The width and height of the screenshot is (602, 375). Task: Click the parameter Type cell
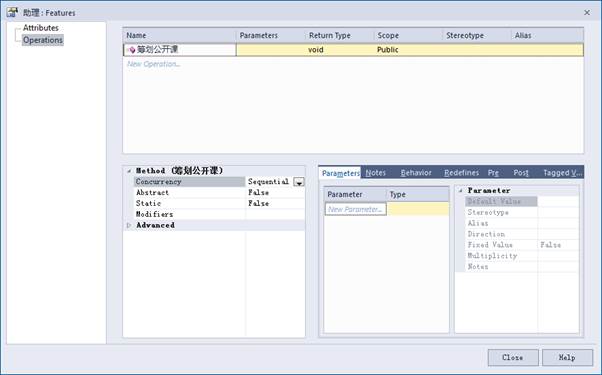coord(418,209)
